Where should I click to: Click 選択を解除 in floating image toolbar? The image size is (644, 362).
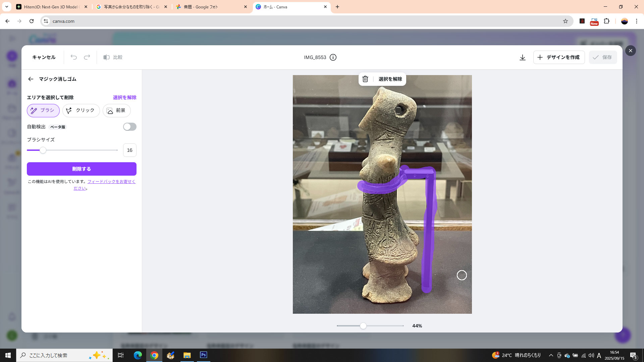point(390,79)
